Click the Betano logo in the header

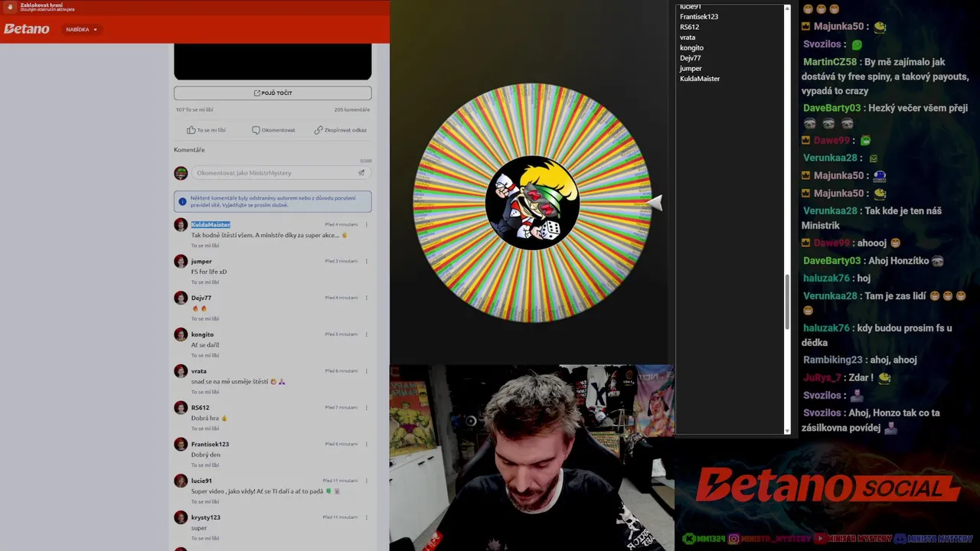[27, 29]
